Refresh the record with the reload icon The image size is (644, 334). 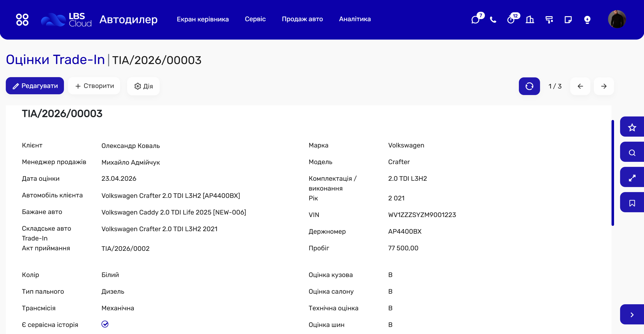pyautogui.click(x=529, y=86)
